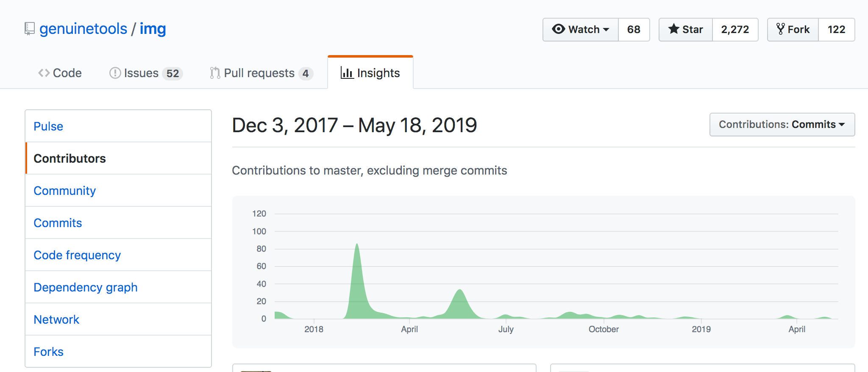The image size is (868, 372).
Task: Open Community in the sidebar
Action: coord(64,191)
